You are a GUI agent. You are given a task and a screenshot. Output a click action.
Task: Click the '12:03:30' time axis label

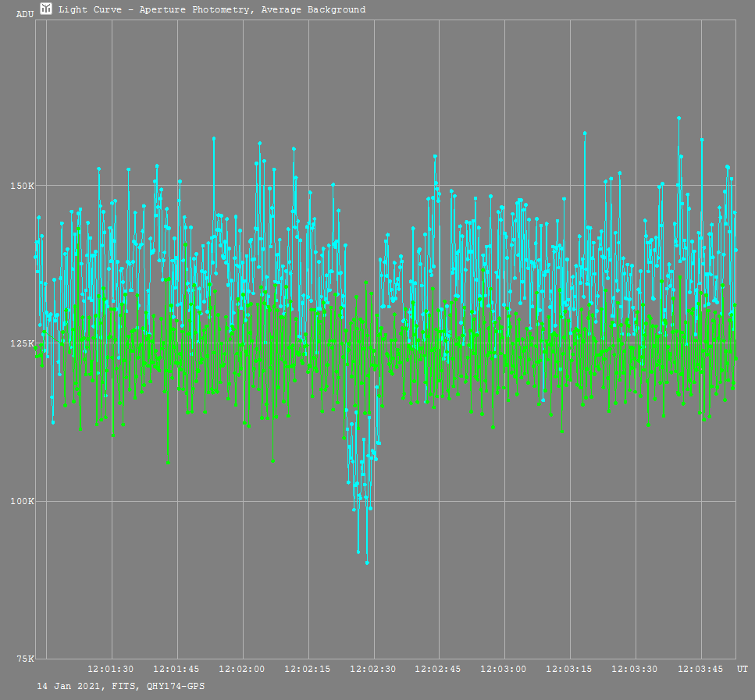point(634,670)
